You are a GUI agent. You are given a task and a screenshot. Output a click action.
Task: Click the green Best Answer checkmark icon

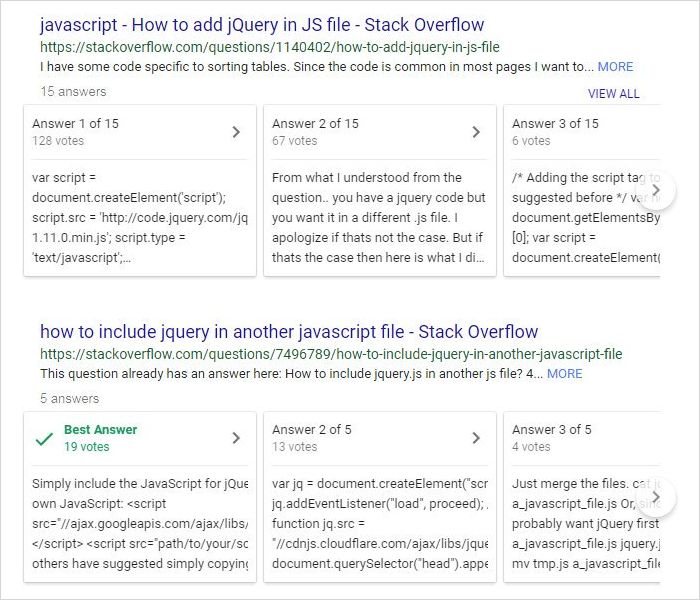[x=44, y=439]
